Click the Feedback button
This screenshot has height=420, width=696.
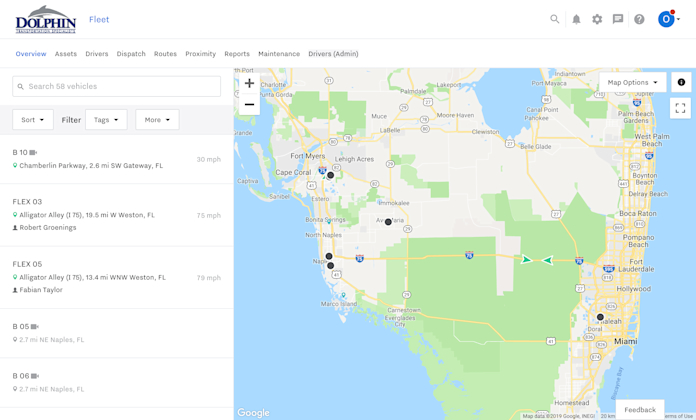coord(640,410)
